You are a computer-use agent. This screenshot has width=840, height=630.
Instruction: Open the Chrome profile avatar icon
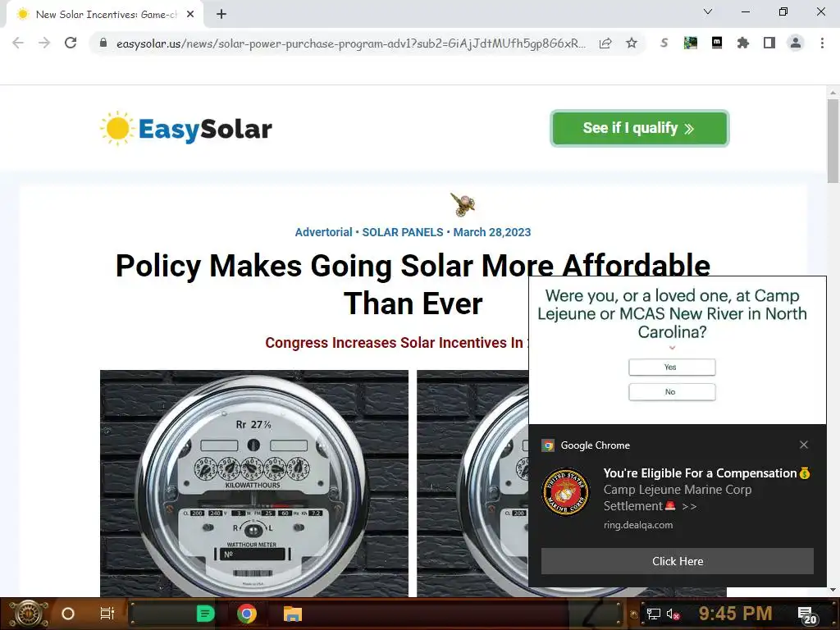(796, 43)
